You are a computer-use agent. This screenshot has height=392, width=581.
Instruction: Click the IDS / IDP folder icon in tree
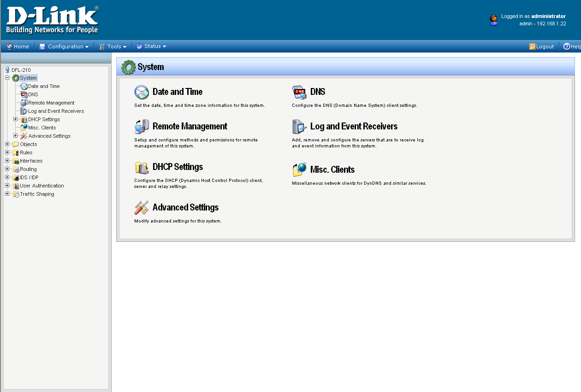(16, 177)
